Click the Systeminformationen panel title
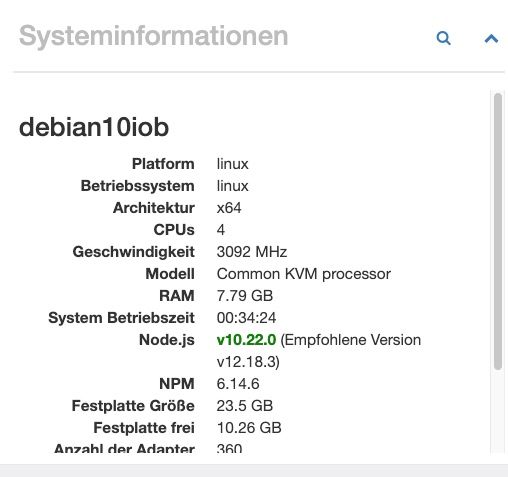 [x=153, y=36]
